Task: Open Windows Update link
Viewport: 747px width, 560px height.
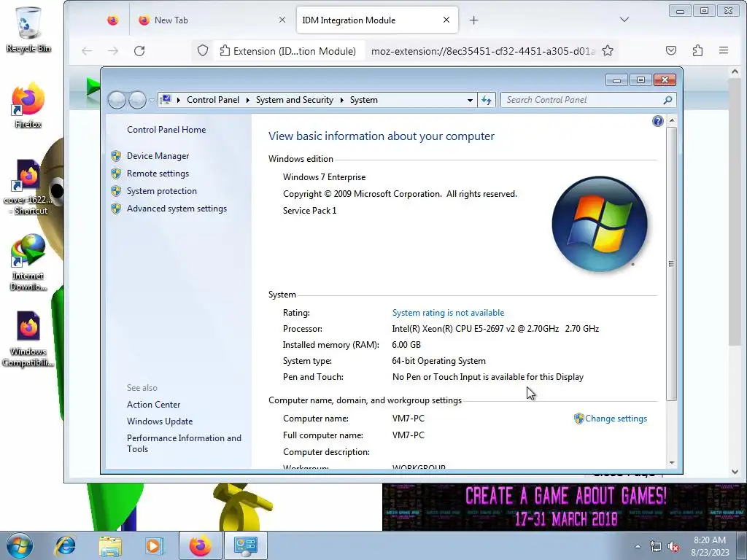Action: click(160, 421)
